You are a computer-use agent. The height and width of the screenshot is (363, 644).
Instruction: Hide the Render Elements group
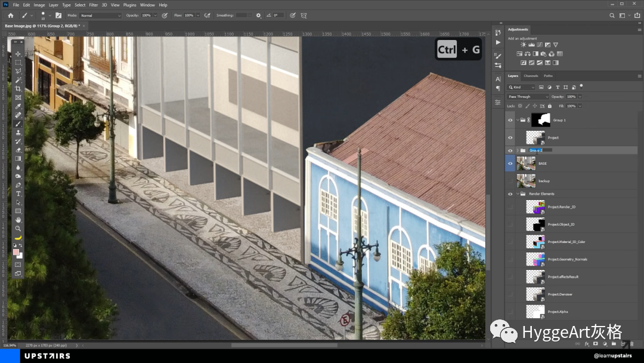coord(510,194)
